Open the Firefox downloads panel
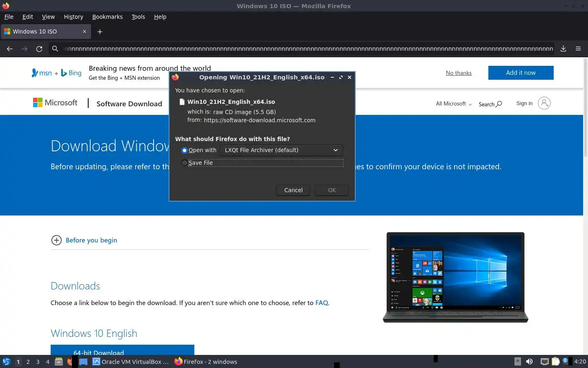The height and width of the screenshot is (368, 588). (x=563, y=48)
